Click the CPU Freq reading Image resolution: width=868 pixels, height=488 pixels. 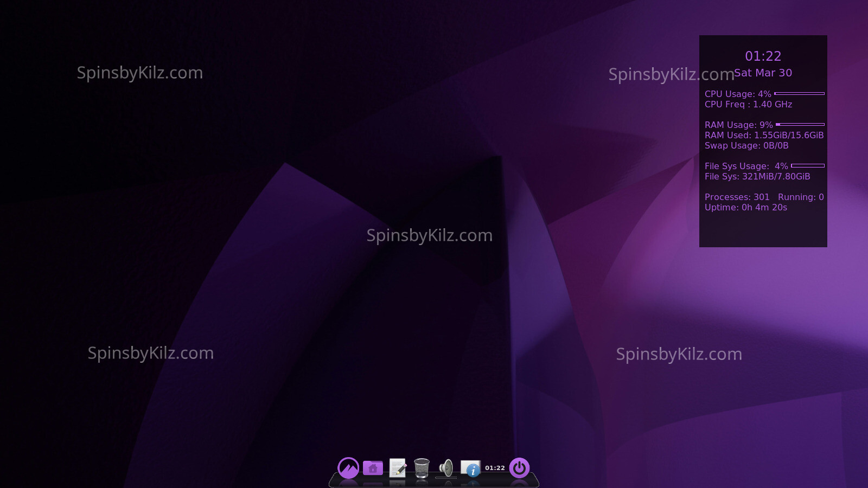coord(748,105)
